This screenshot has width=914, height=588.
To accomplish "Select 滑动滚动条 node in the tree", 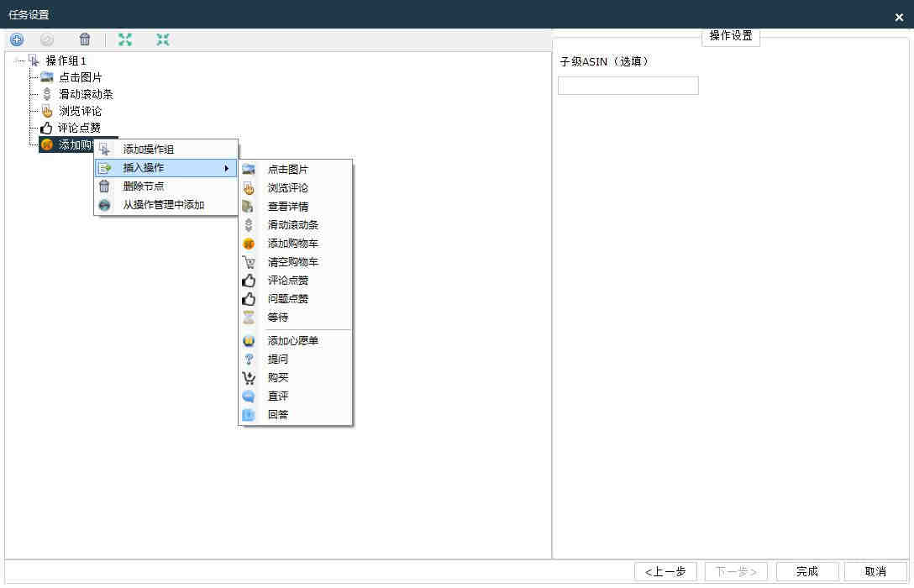I will (x=86, y=94).
